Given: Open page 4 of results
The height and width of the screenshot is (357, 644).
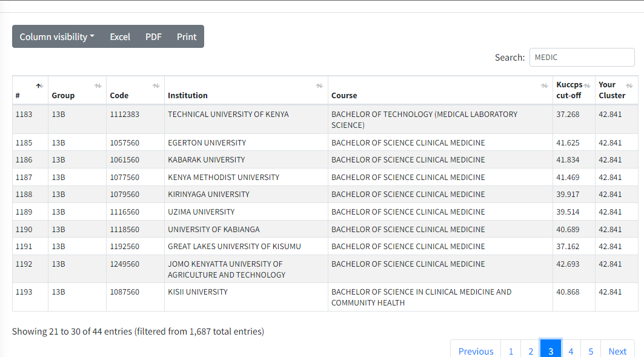Looking at the screenshot, I should pyautogui.click(x=571, y=351).
